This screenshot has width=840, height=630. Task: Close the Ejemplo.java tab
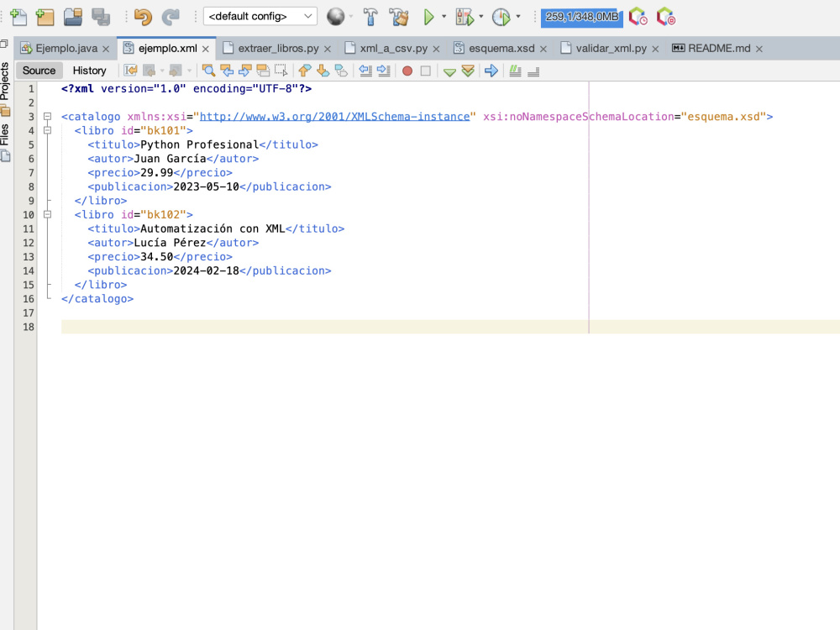[x=106, y=49]
